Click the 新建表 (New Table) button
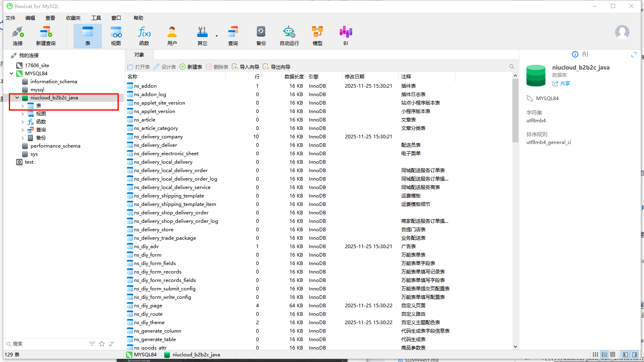The height and width of the screenshot is (362, 644). click(191, 67)
